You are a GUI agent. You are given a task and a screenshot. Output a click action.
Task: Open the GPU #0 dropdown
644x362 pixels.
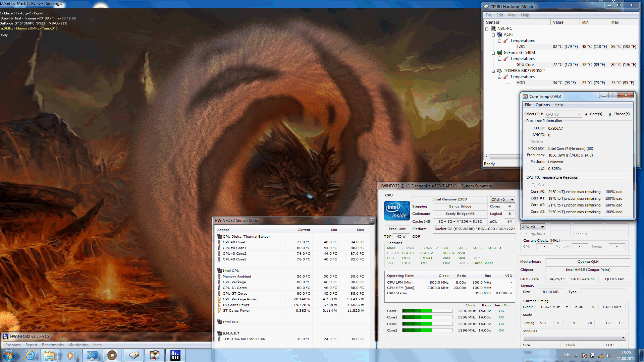tap(533, 227)
